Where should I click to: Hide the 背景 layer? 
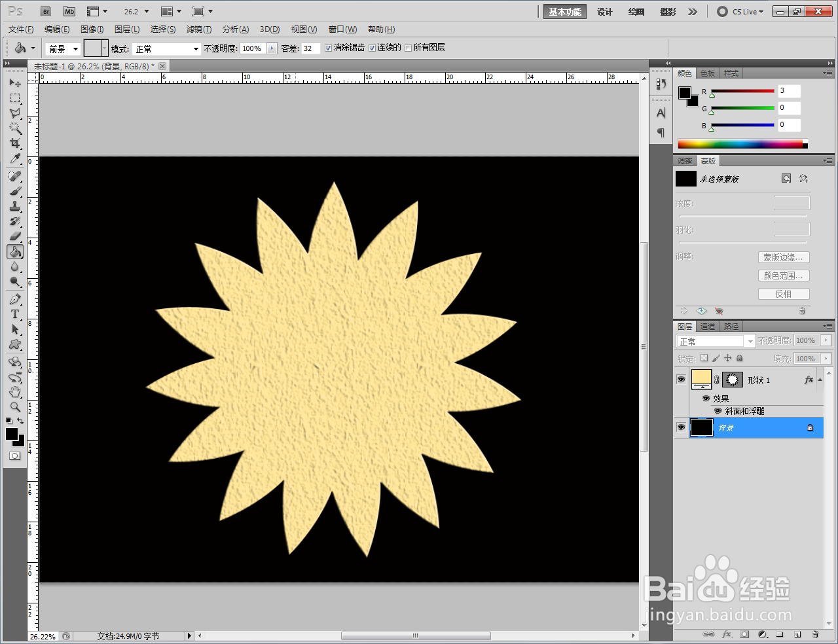(681, 427)
